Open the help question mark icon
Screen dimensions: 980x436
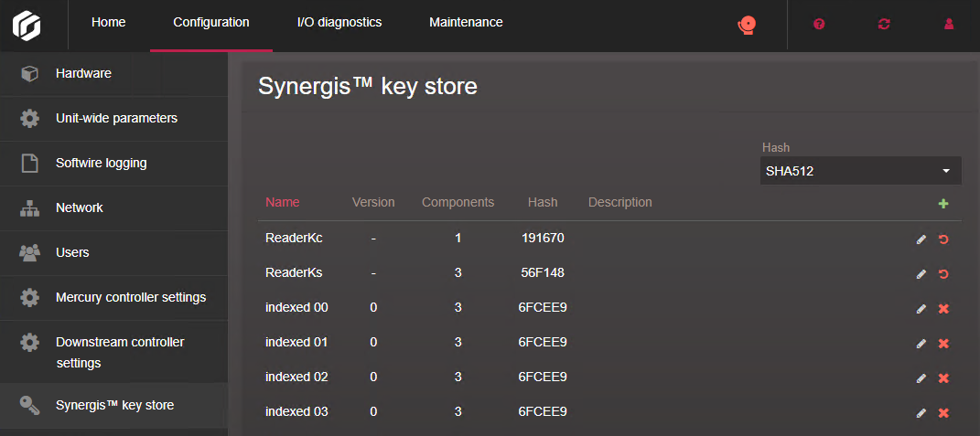tap(819, 24)
